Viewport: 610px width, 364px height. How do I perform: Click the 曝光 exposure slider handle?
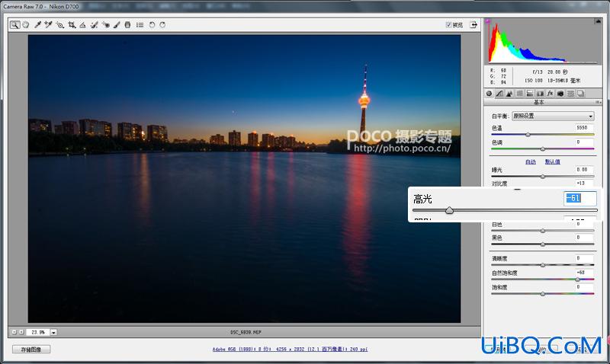click(543, 177)
